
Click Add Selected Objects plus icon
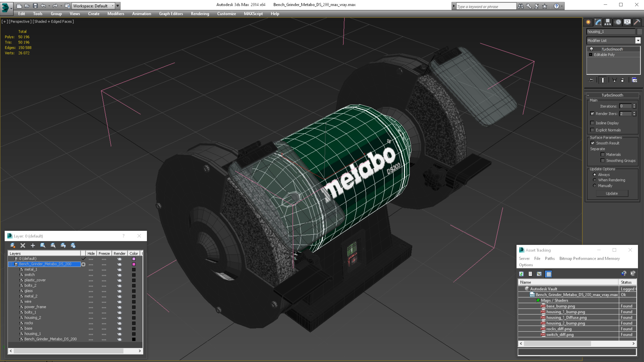point(33,245)
